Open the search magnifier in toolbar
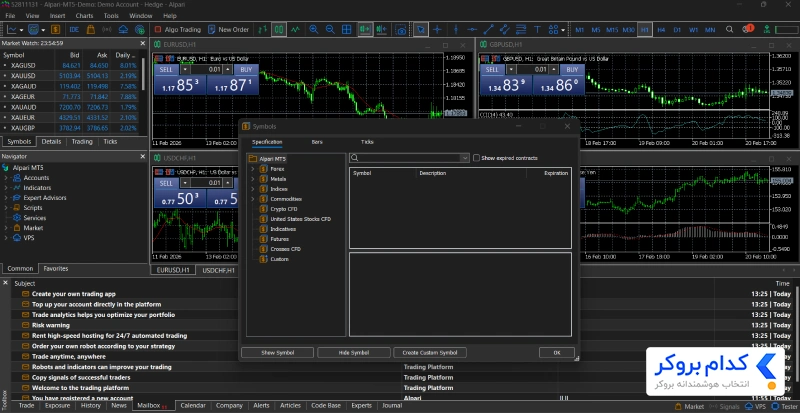 pyautogui.click(x=730, y=30)
